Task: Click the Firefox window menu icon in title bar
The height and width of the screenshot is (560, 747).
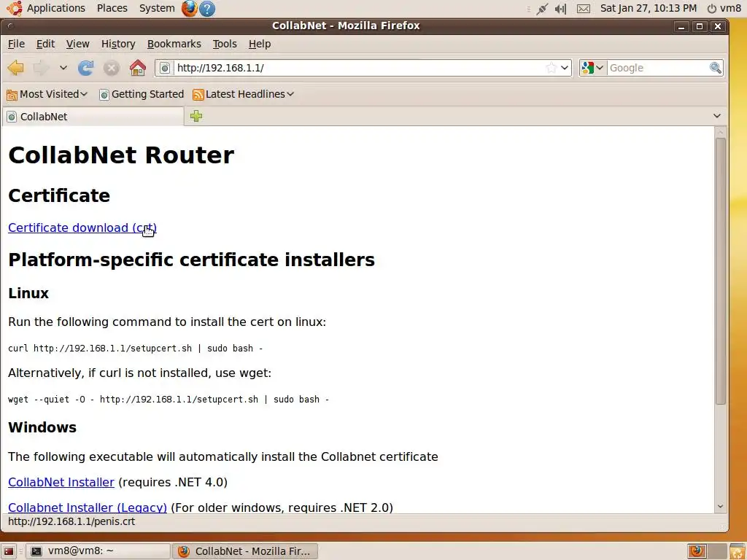Action: point(10,26)
